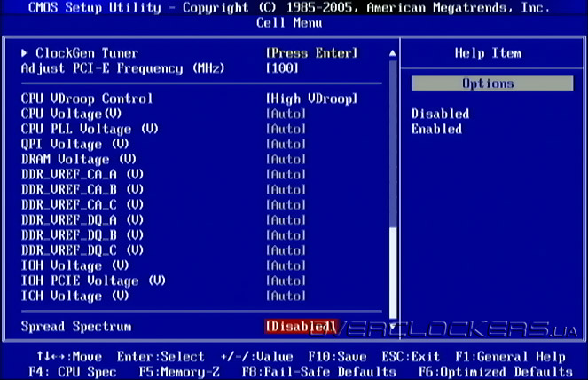This screenshot has width=588, height=380.
Task: Select the Spread Spectrum label
Action: tap(76, 327)
